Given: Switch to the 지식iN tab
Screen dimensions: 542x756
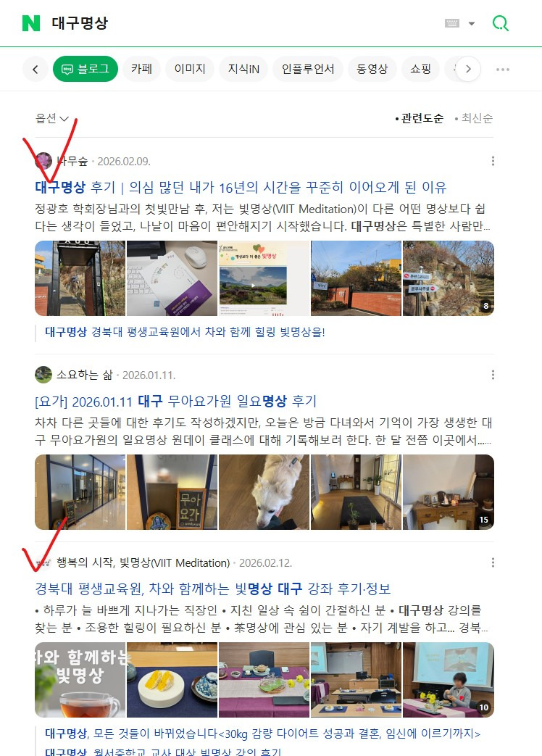Looking at the screenshot, I should 243,69.
